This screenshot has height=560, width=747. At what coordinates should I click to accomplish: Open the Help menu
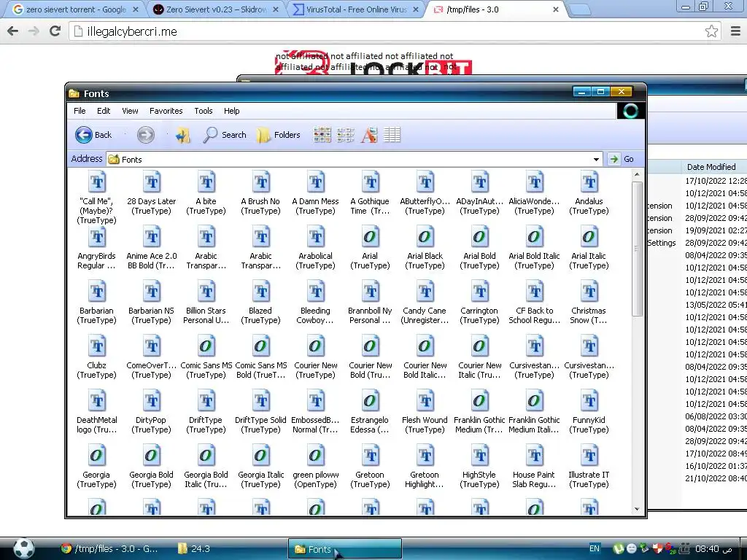[231, 111]
